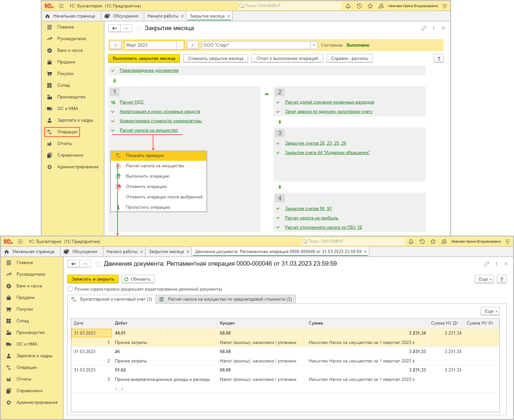Select Показать проводки in context menu
Viewport: 514px width, 420px height.
(x=159, y=156)
